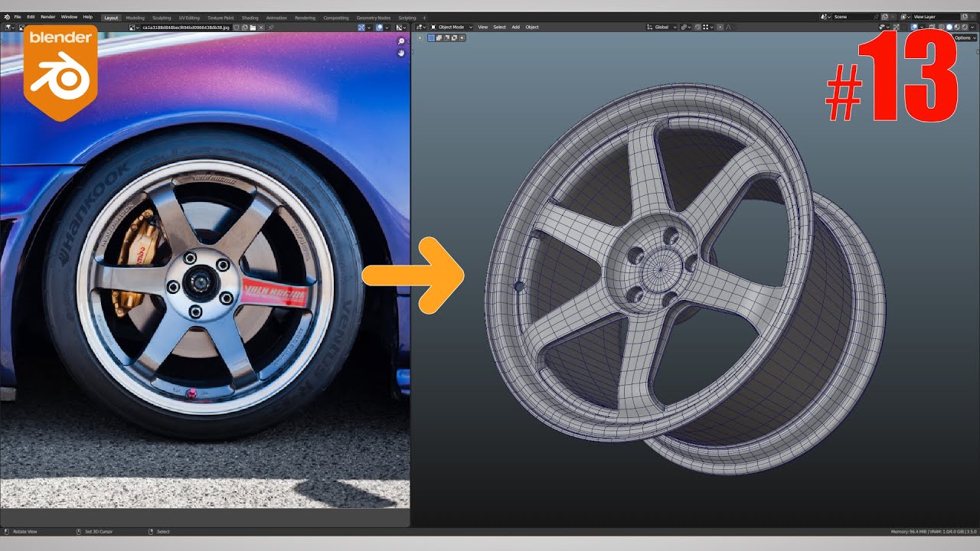Toggle fake user shield for image
The image size is (980, 551).
237,28
